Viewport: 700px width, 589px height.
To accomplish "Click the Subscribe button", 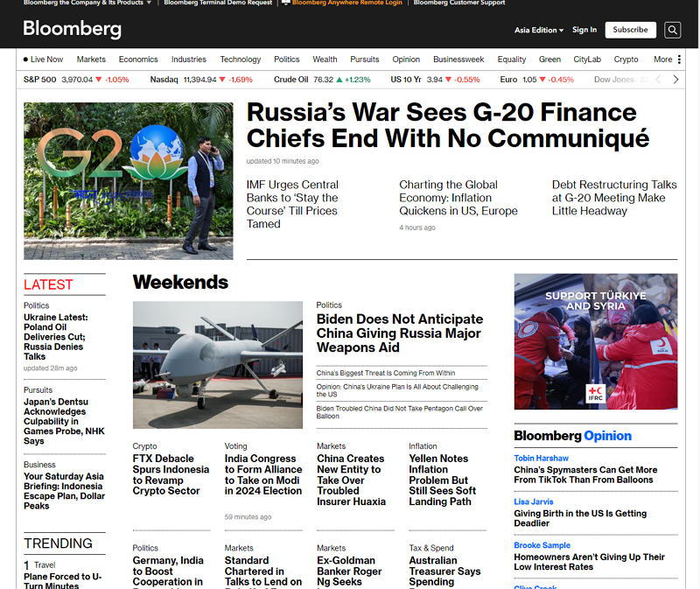I will pos(630,30).
